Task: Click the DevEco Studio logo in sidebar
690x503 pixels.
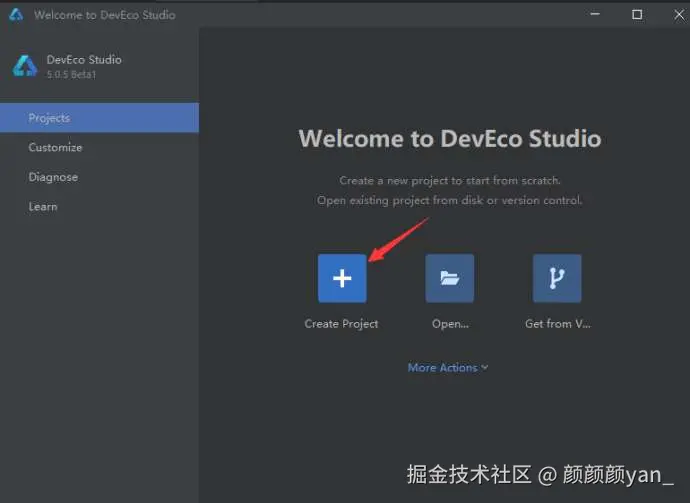Action: (25, 66)
